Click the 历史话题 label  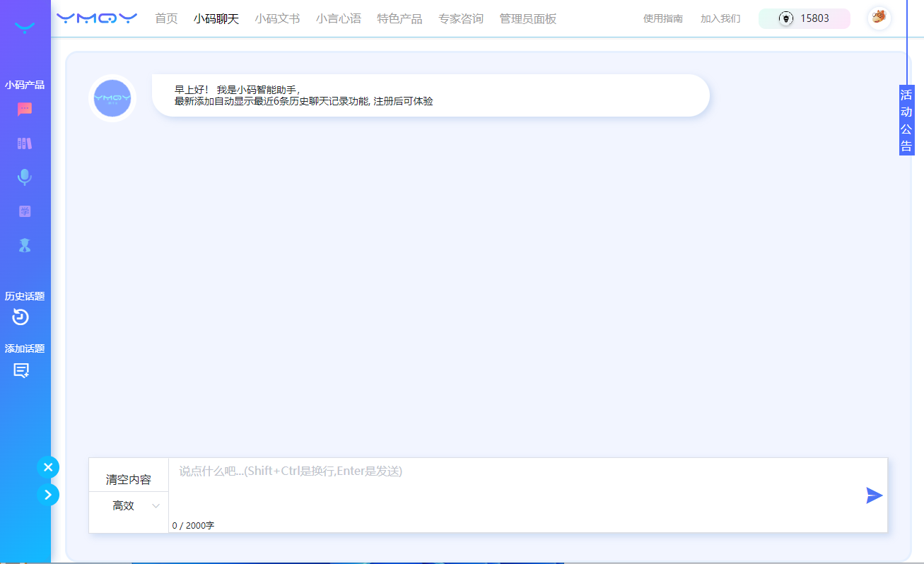click(x=25, y=296)
